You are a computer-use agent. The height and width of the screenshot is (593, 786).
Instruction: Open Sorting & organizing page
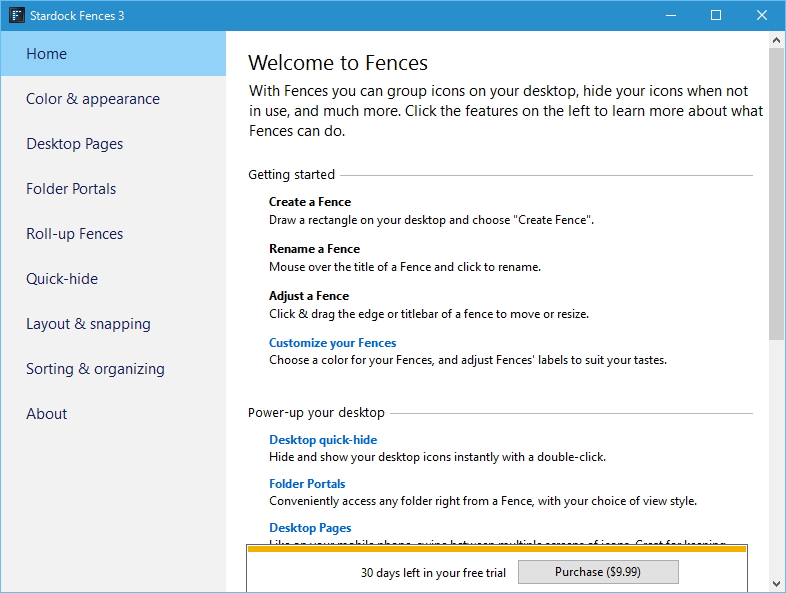click(x=95, y=369)
